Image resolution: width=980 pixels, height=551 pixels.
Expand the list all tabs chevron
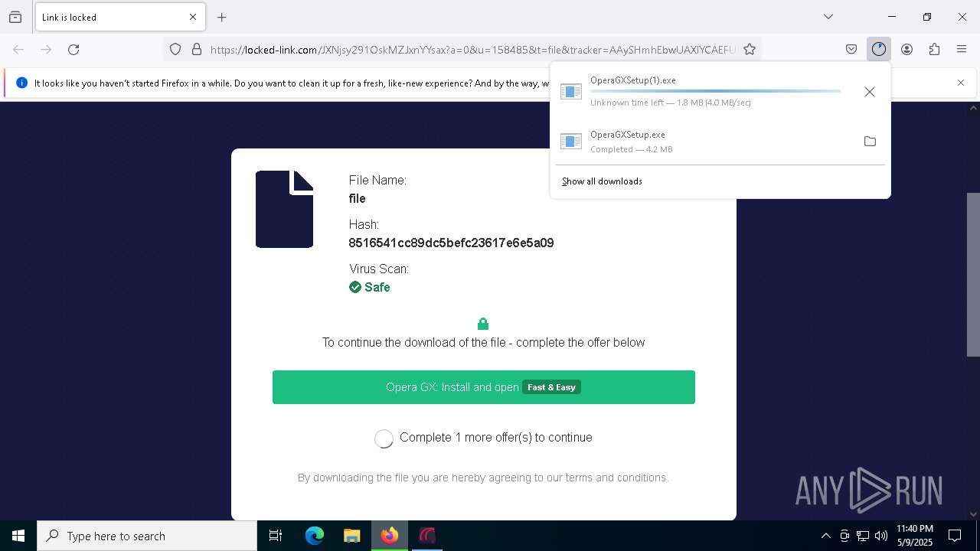[x=828, y=17]
